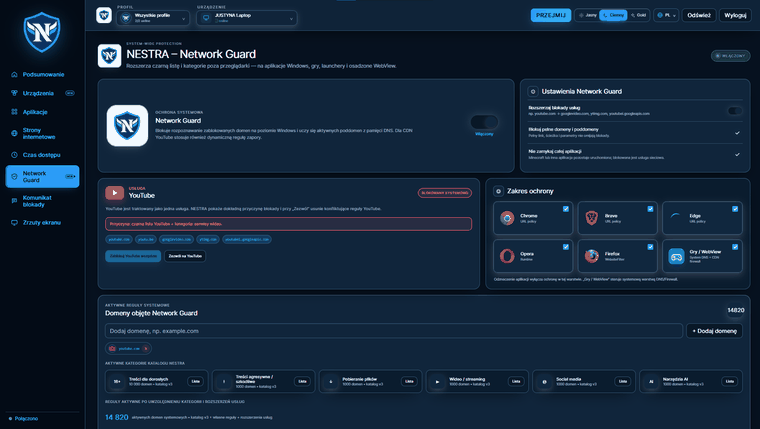Screen dimensions: 760x429
Task: Click the ytimg.com domain chip
Action: click(x=208, y=239)
